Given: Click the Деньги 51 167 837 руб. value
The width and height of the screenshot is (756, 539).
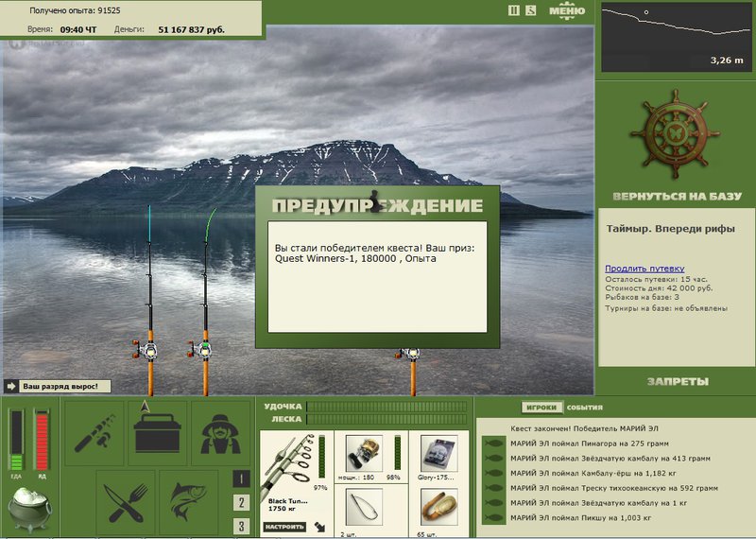Looking at the screenshot, I should coord(192,29).
